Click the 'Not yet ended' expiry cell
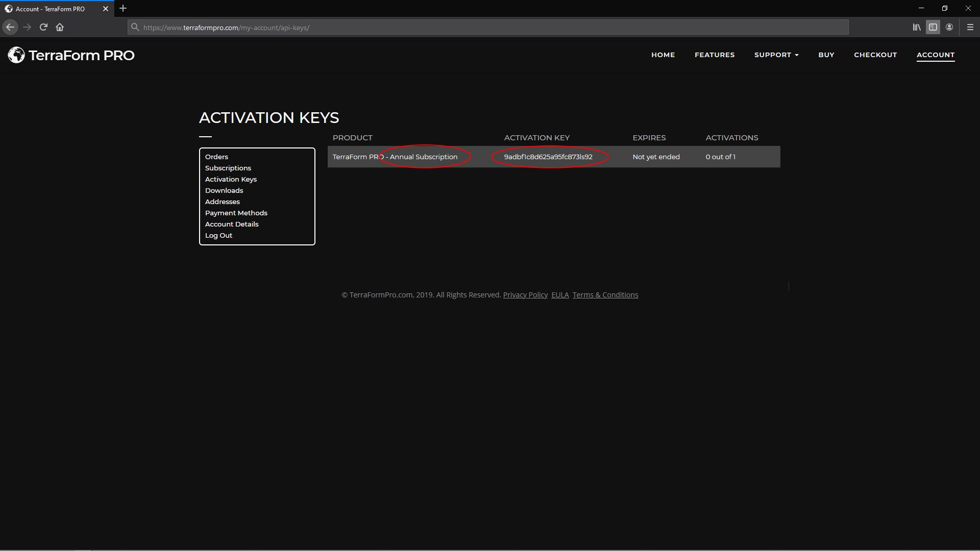The image size is (980, 551). (656, 157)
